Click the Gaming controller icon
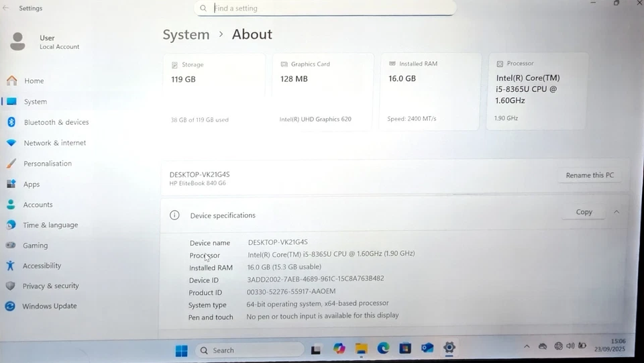Screen dimensions: 644x363 [11, 245]
